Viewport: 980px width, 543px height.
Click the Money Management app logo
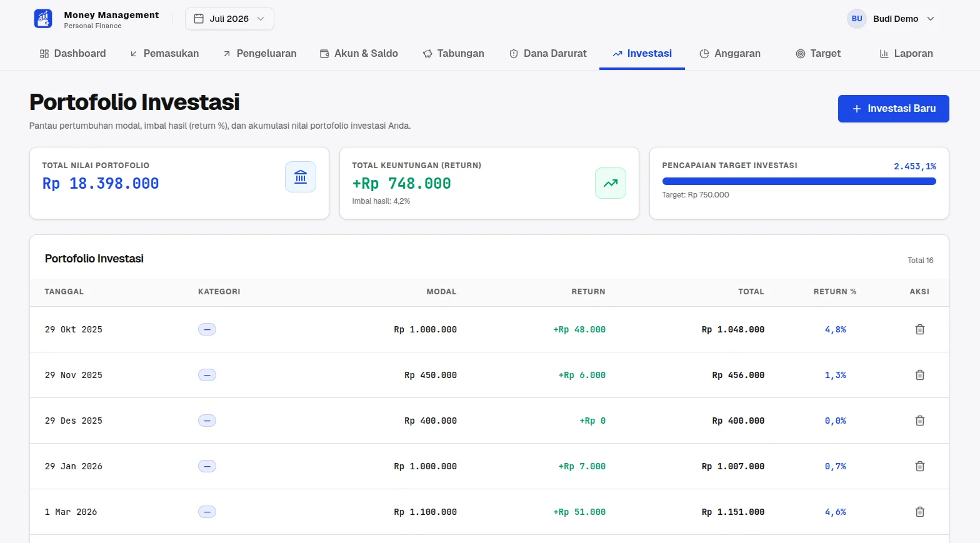(x=43, y=19)
